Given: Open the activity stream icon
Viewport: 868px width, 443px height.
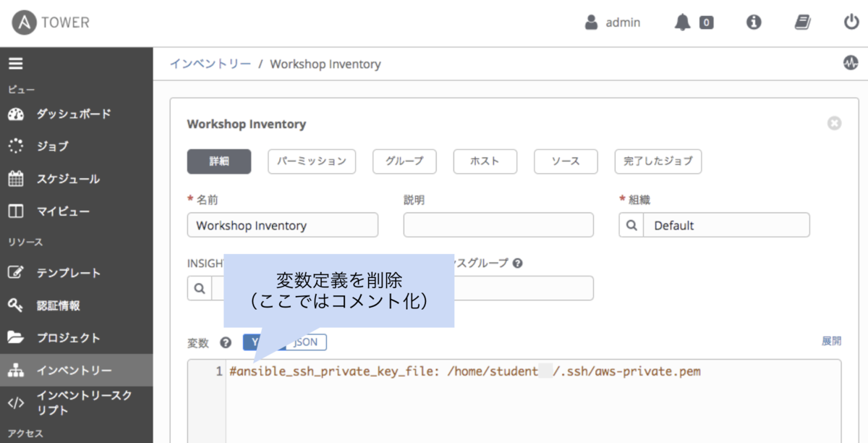Looking at the screenshot, I should tap(851, 63).
